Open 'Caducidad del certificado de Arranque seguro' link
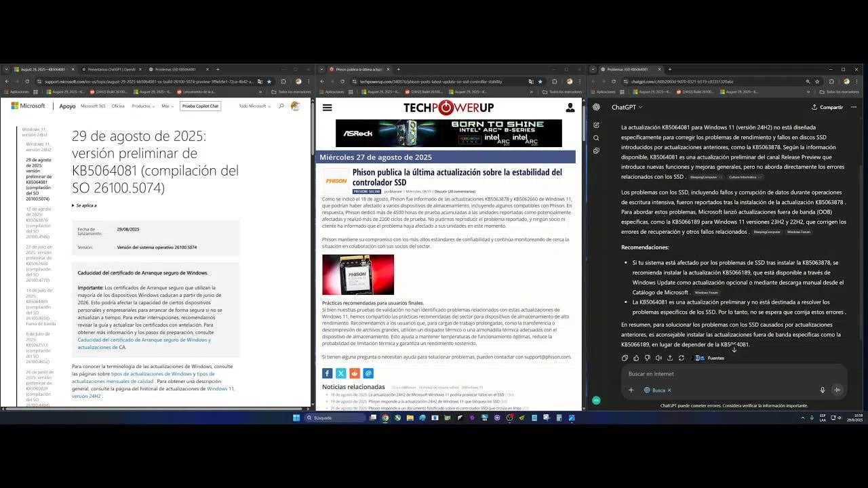 tap(144, 344)
